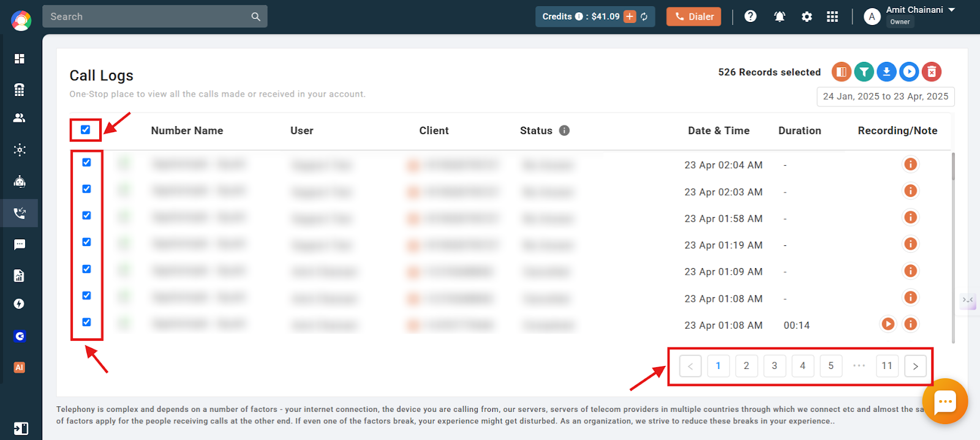Uncheck the 23 Apr 02:03 AM row checkbox

coord(86,188)
